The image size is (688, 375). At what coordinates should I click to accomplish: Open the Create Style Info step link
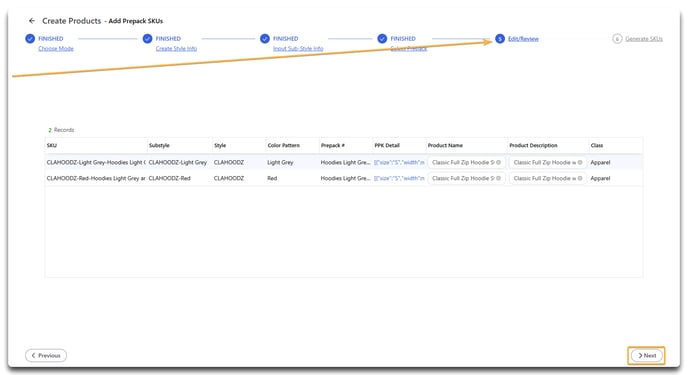[176, 49]
